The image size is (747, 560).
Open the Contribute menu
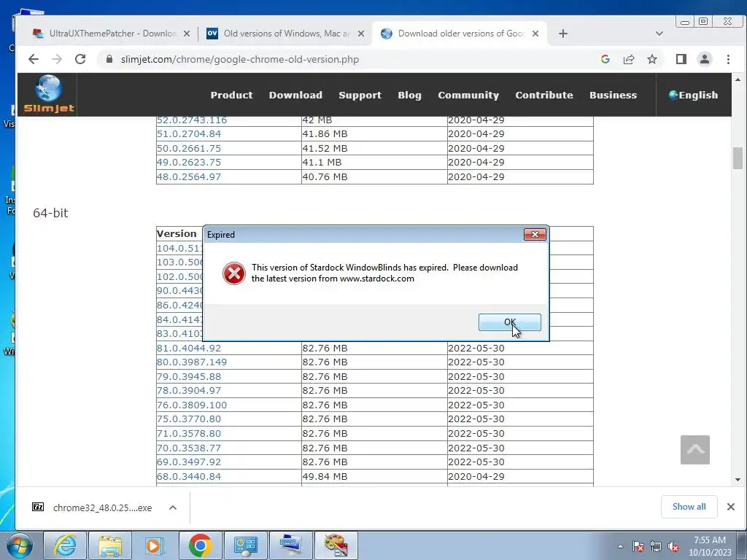coord(544,95)
